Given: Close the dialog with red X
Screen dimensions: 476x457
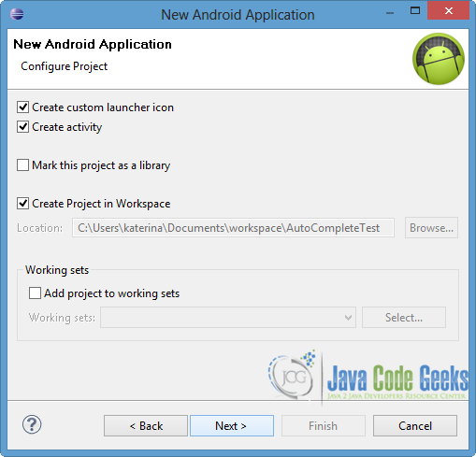Looking at the screenshot, I should coord(449,10).
